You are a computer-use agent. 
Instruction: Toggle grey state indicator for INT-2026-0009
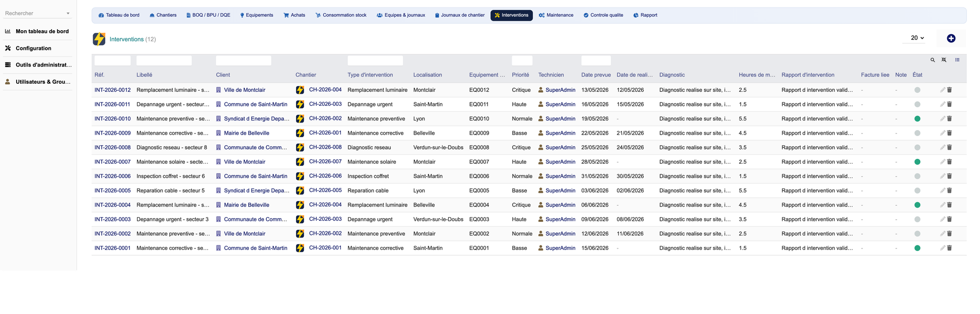(917, 133)
